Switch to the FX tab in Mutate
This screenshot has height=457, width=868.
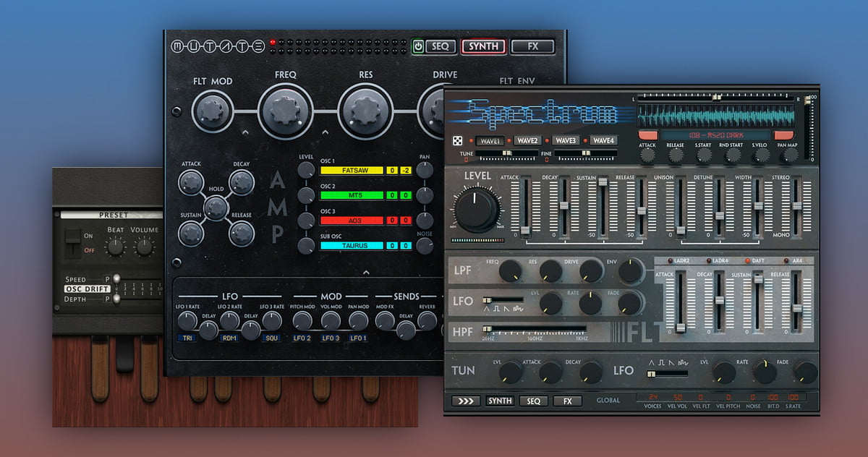[532, 46]
